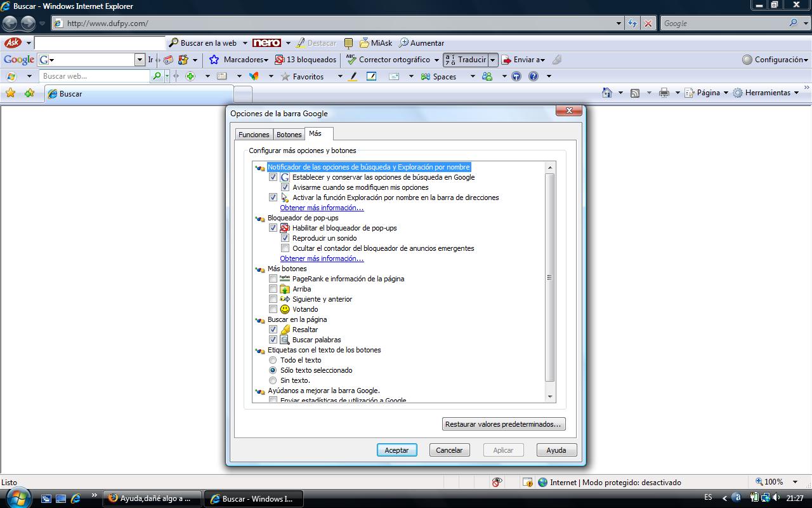The image size is (812, 508).
Task: Open the address bar history dropdown
Action: pos(619,23)
